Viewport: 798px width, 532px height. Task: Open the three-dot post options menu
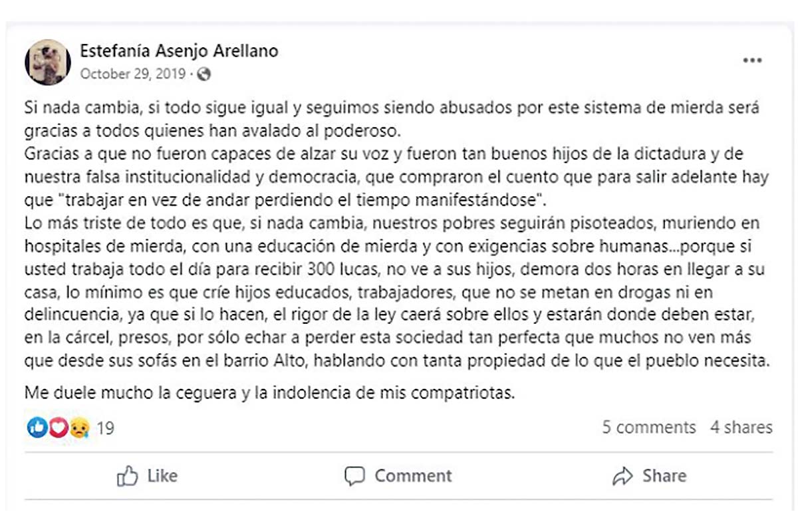(752, 61)
